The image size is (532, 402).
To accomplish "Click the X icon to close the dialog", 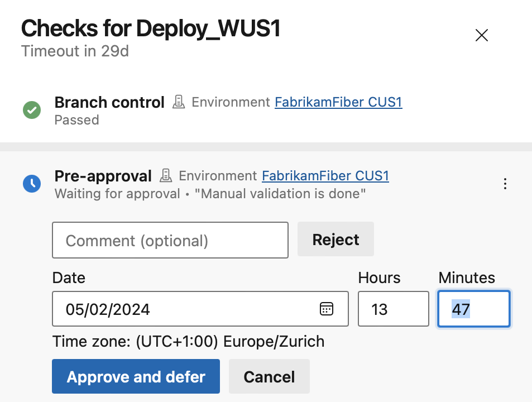I will pyautogui.click(x=481, y=35).
